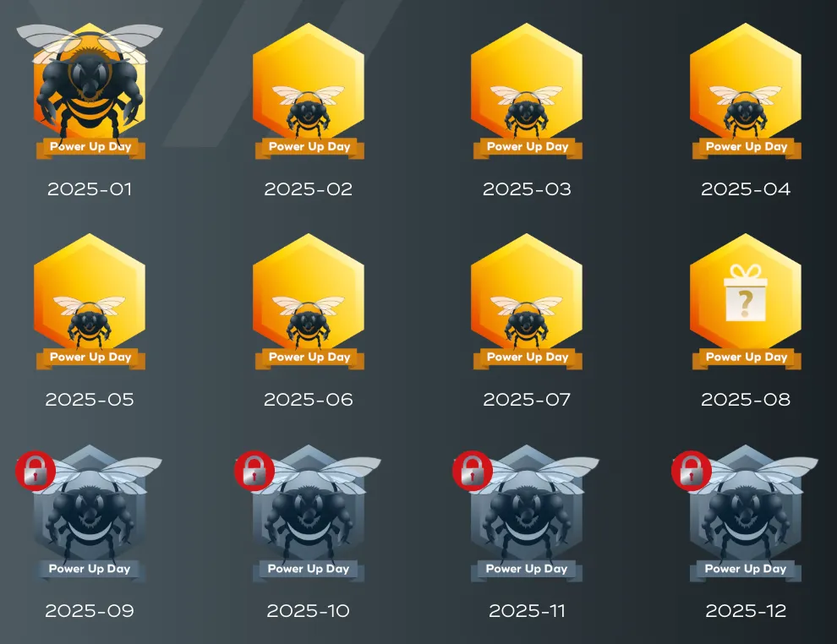Screen dimensions: 837x644
Task: Select the 2025-05 honeycomb badge
Action: [90, 302]
